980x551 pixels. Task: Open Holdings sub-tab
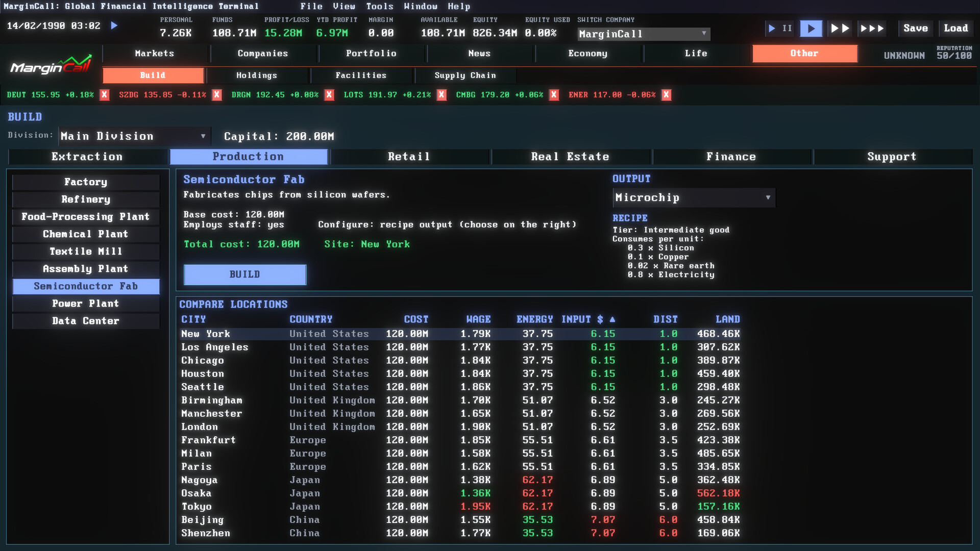click(257, 76)
